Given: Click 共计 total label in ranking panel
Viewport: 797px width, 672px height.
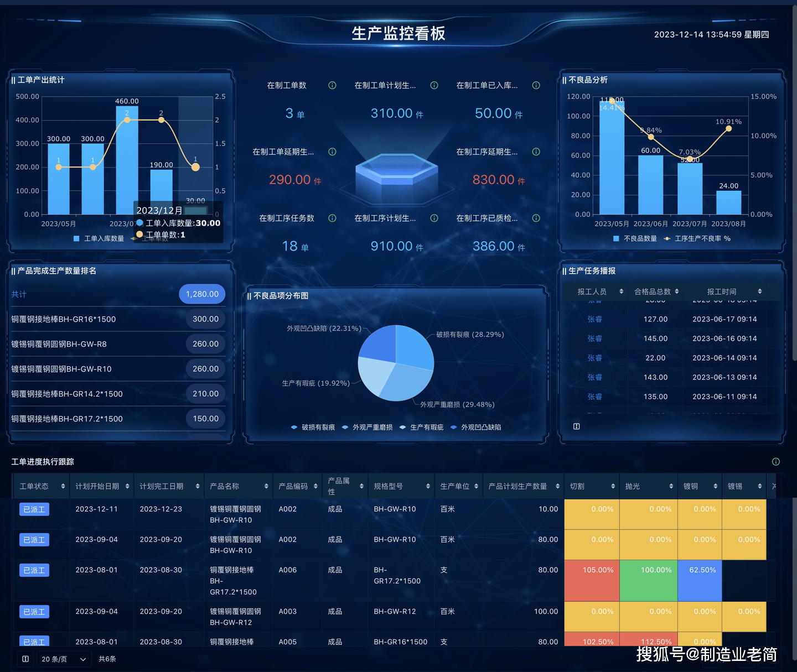Looking at the screenshot, I should click(19, 294).
